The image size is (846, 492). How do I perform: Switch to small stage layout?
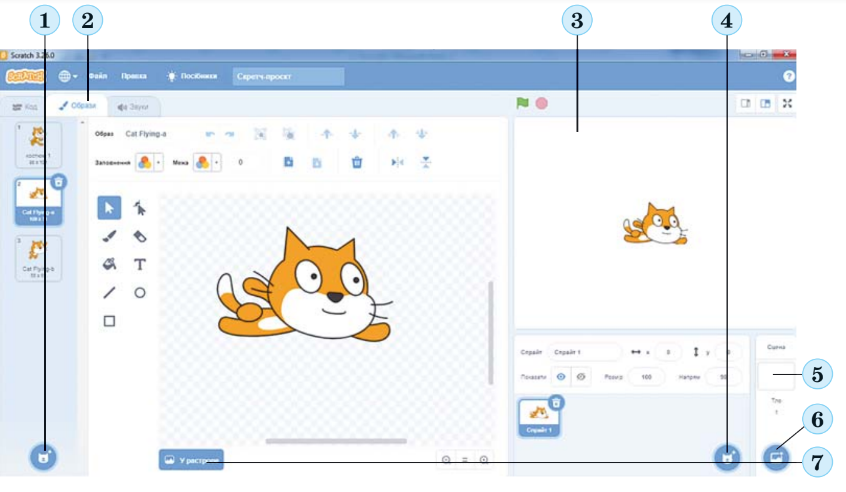point(746,103)
